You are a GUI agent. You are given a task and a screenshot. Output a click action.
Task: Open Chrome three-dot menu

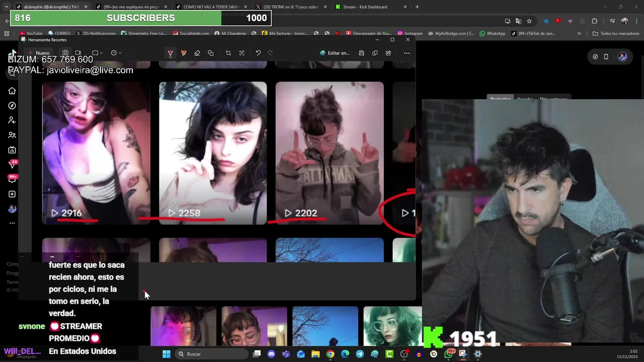tap(636, 21)
